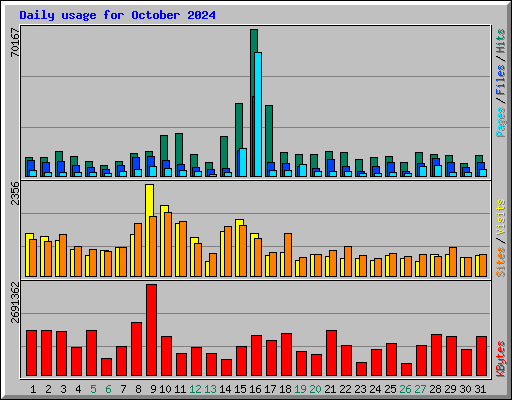
Task: Click the cyan "Pages" legend label
Action: click(x=500, y=122)
